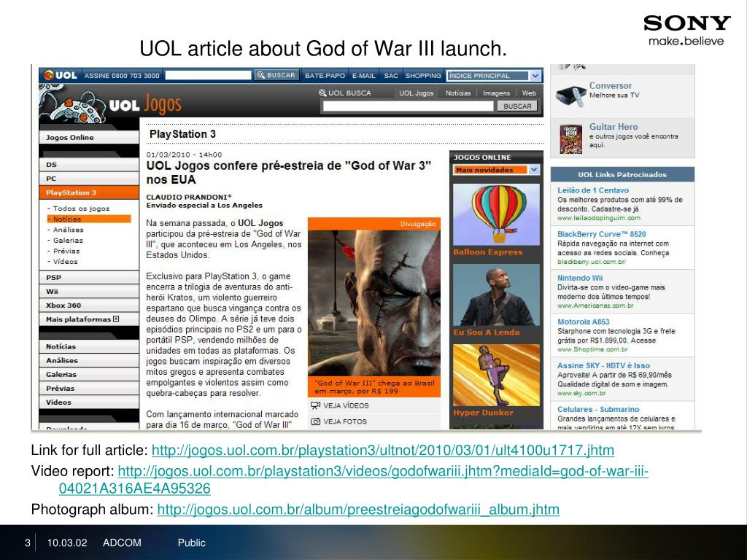Click the UOL Jogos controller logo
747x560 pixels.
tap(73, 105)
